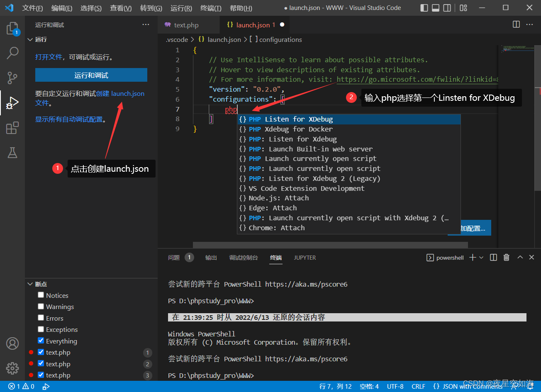The image size is (541, 392).
Task: Open the 终端(T) menu
Action: [211, 8]
